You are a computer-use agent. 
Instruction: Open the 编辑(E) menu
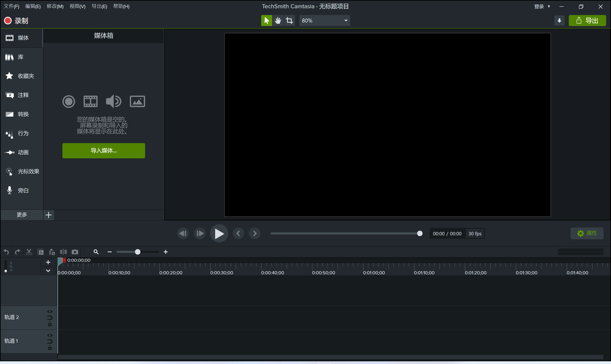click(x=33, y=6)
